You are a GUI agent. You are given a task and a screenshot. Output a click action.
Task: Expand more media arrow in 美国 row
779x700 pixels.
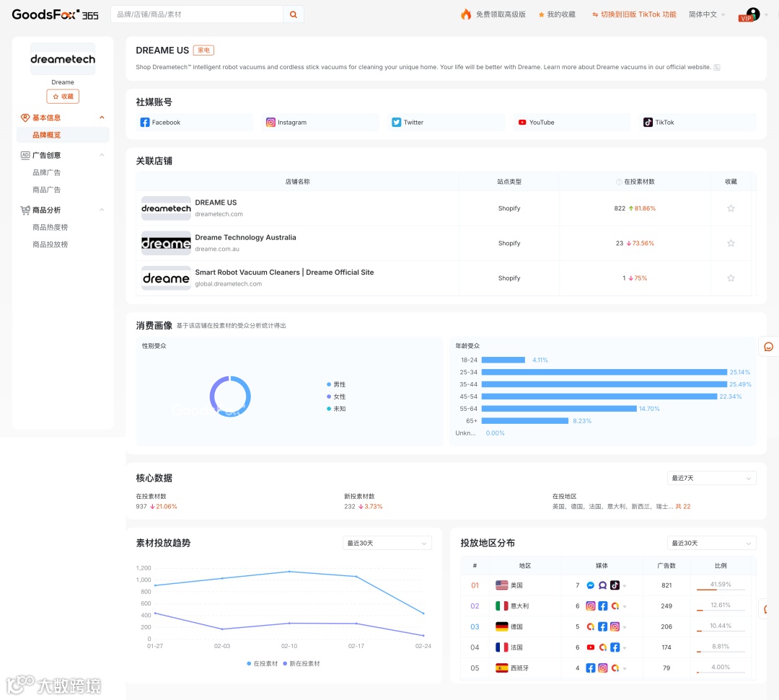coord(625,586)
